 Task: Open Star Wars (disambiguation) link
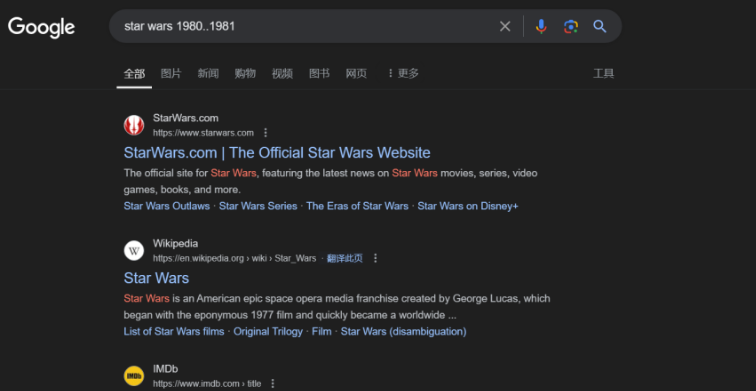(x=404, y=332)
